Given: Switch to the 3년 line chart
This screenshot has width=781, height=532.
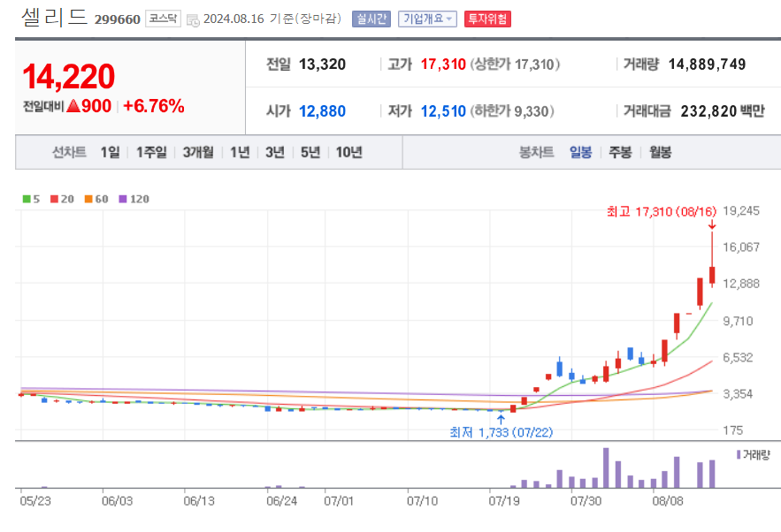Looking at the screenshot, I should (275, 152).
